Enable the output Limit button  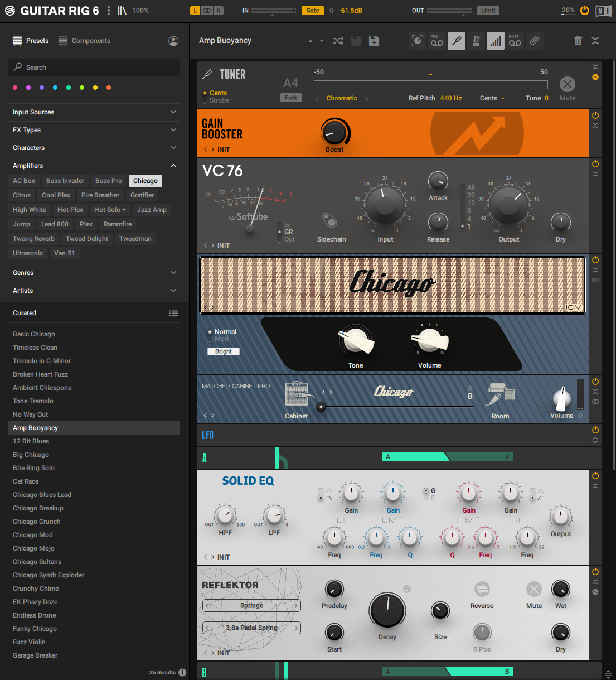[488, 11]
